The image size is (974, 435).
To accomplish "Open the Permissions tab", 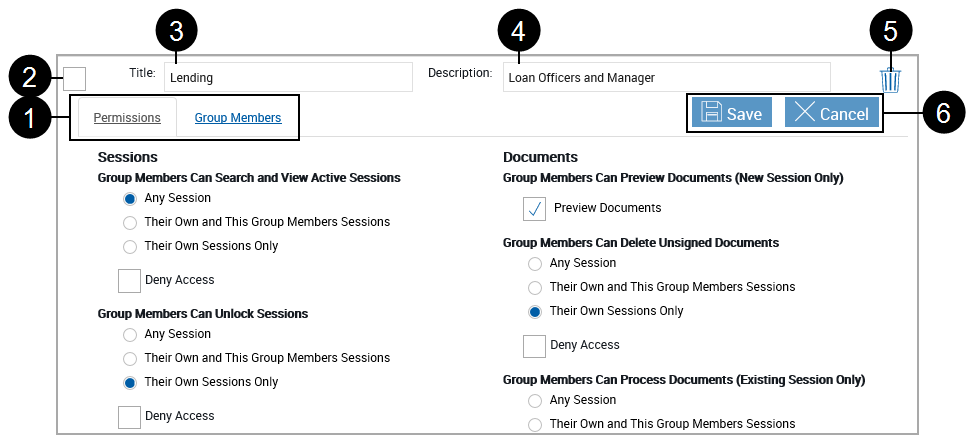I will pyautogui.click(x=127, y=117).
